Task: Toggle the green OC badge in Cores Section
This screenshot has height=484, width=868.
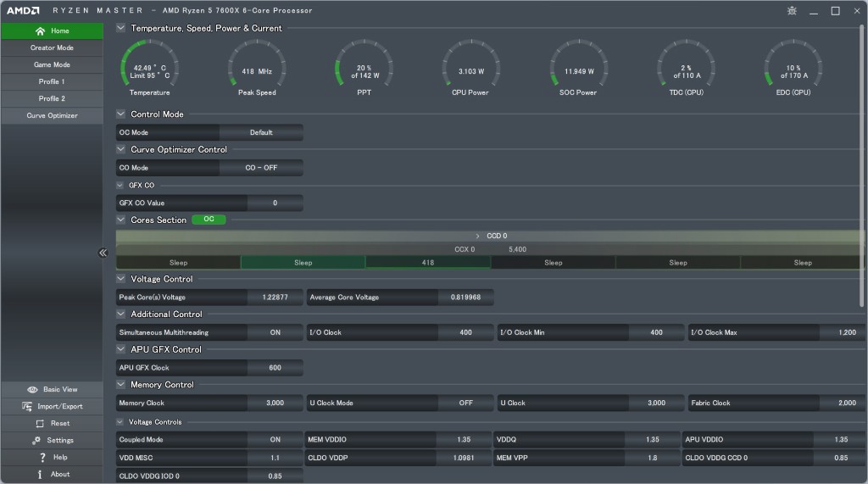Action: (209, 220)
